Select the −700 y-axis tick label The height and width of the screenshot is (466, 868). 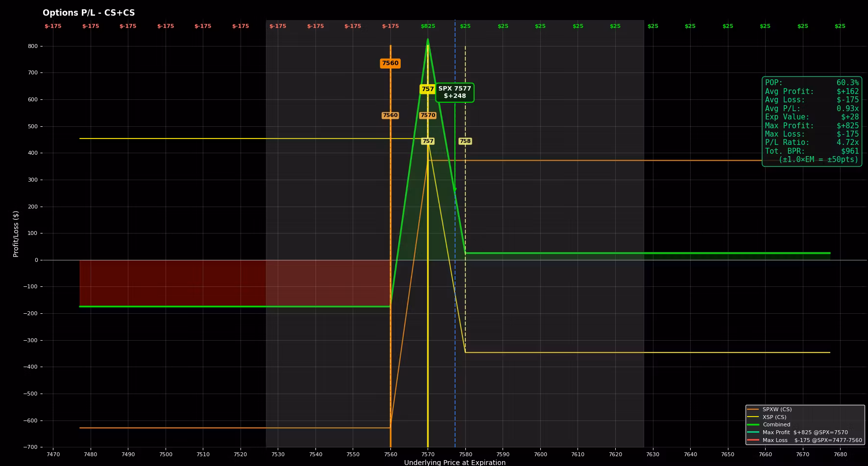(x=30, y=447)
